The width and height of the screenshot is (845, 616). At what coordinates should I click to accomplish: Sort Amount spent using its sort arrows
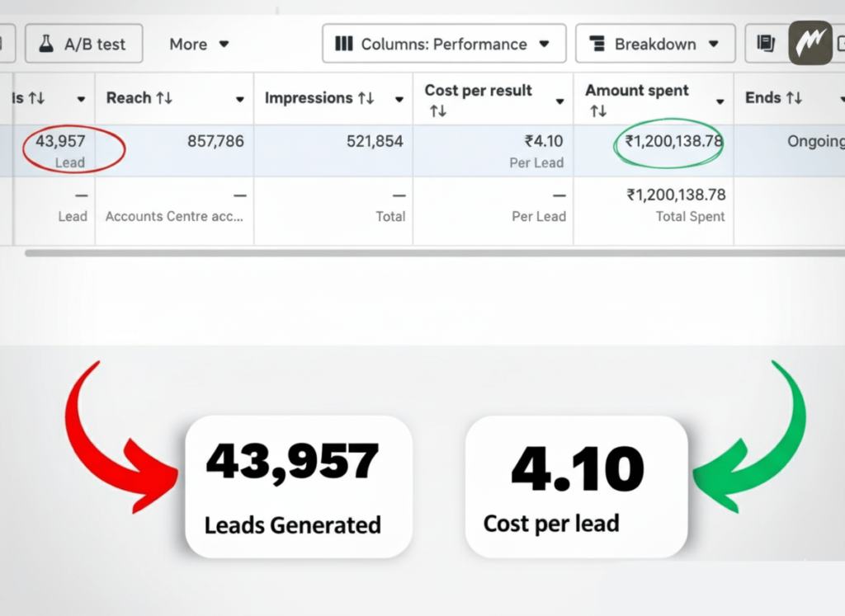[x=598, y=111]
